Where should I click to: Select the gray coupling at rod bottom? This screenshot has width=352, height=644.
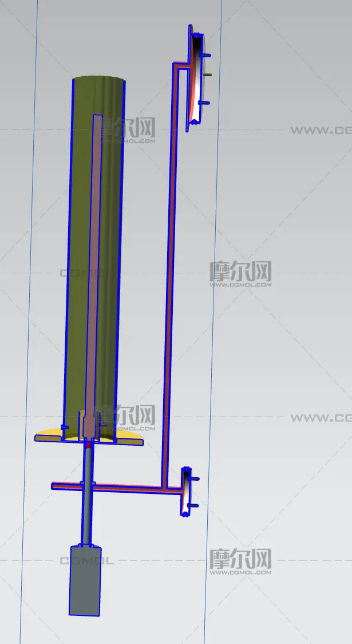coord(88,427)
